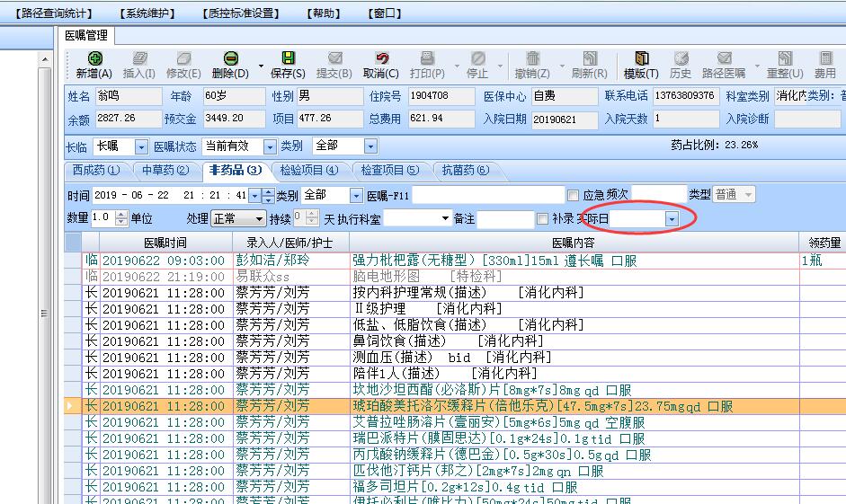This screenshot has height=504, width=846.
Task: Click the 备注 input field
Action: pyautogui.click(x=505, y=219)
